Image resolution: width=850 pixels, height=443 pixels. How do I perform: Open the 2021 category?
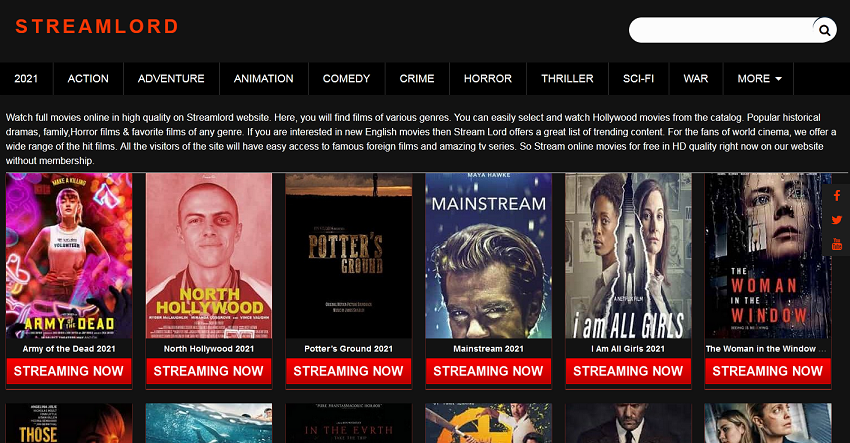26,79
